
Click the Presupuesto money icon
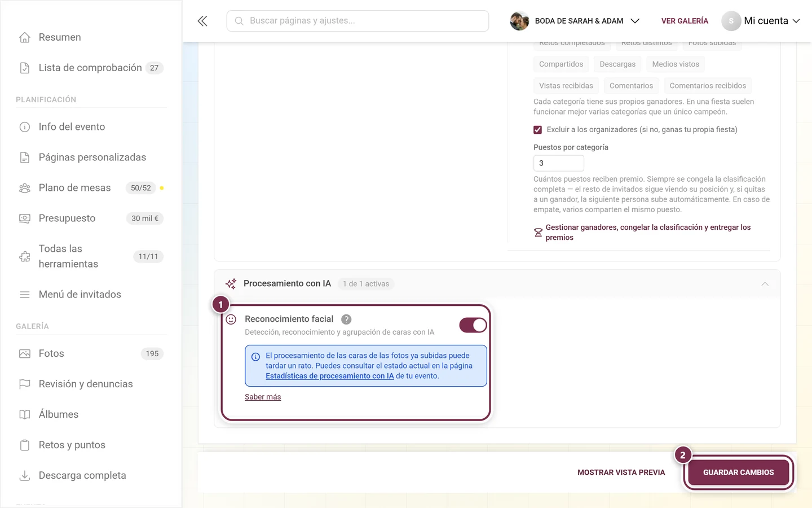25,218
